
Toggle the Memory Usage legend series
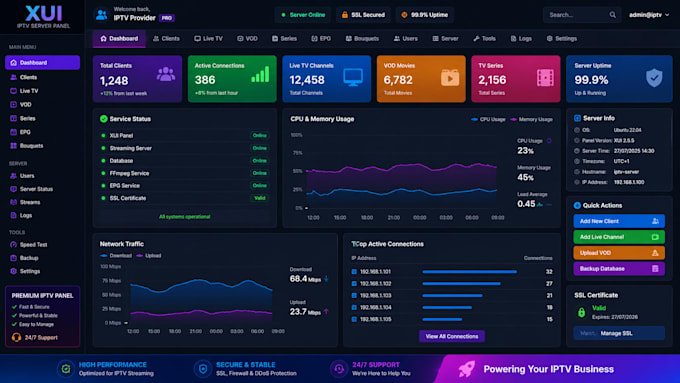coord(531,119)
